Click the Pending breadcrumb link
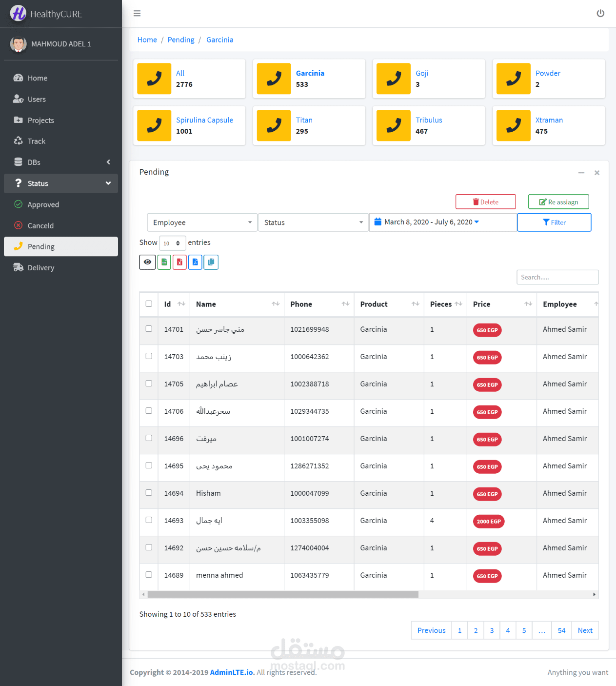Image resolution: width=616 pixels, height=686 pixels. (x=181, y=40)
